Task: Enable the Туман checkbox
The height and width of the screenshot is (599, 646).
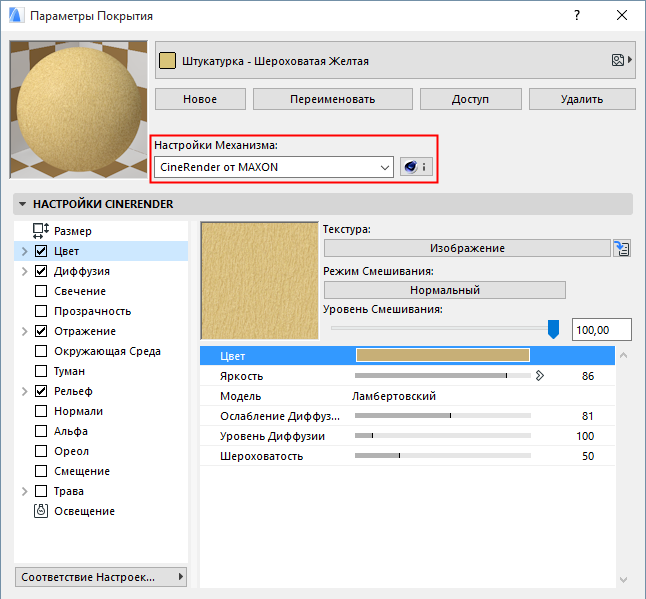Action: pos(41,371)
